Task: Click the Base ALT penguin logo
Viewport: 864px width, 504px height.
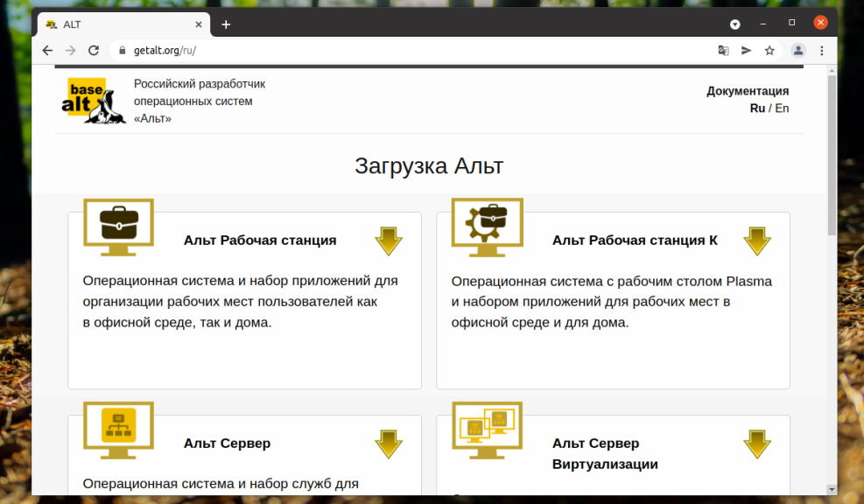Action: tap(91, 100)
